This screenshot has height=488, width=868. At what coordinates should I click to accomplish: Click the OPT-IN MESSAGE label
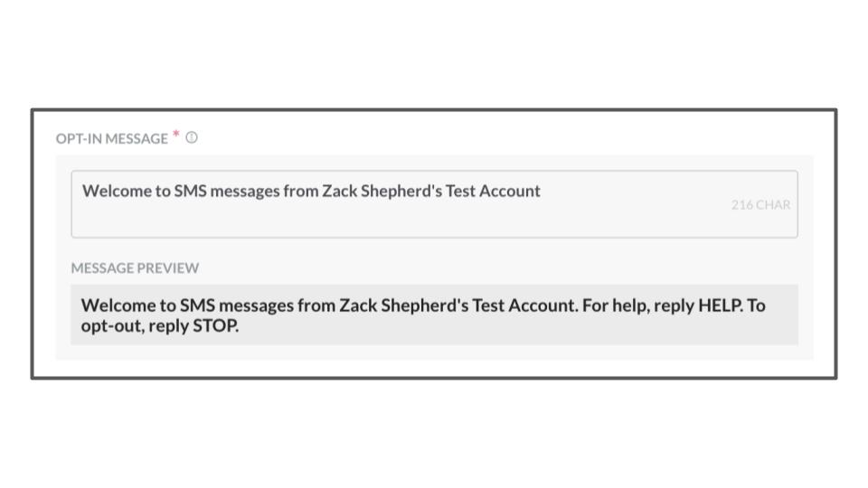(x=112, y=138)
